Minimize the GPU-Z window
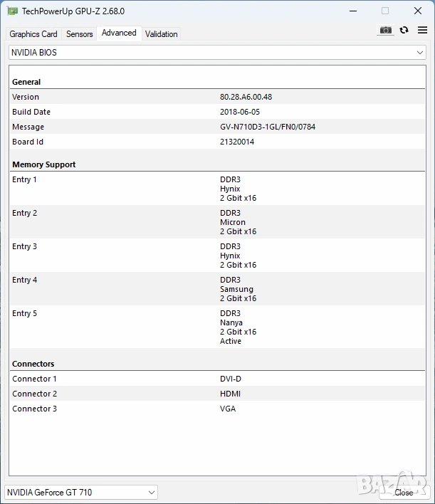Screen dimensions: 435x504 [352, 11]
